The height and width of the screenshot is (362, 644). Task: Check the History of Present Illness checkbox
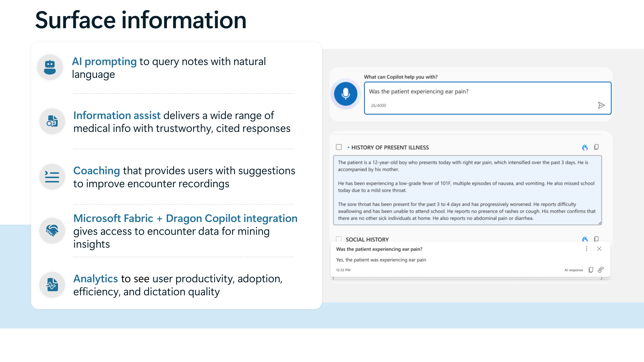339,147
